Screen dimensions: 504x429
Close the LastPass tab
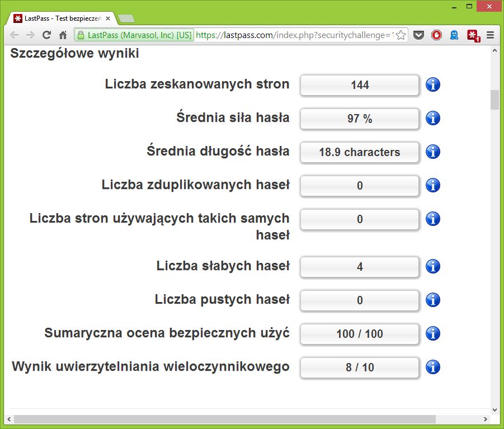pyautogui.click(x=108, y=18)
